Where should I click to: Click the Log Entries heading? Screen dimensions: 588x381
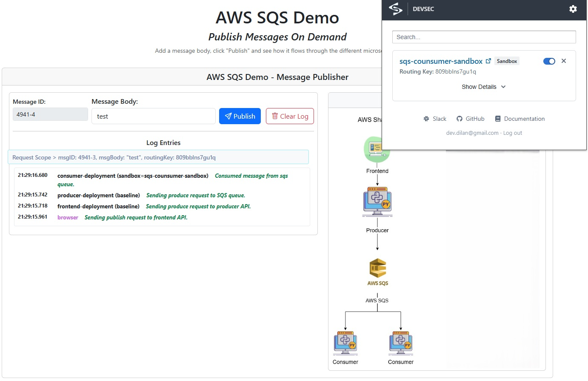(x=163, y=143)
